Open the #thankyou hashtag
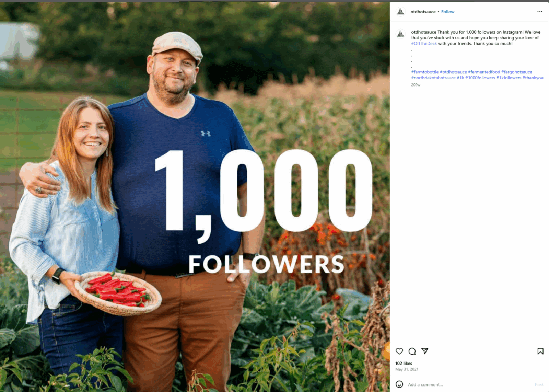Viewport: 549px width, 392px height. click(x=533, y=78)
